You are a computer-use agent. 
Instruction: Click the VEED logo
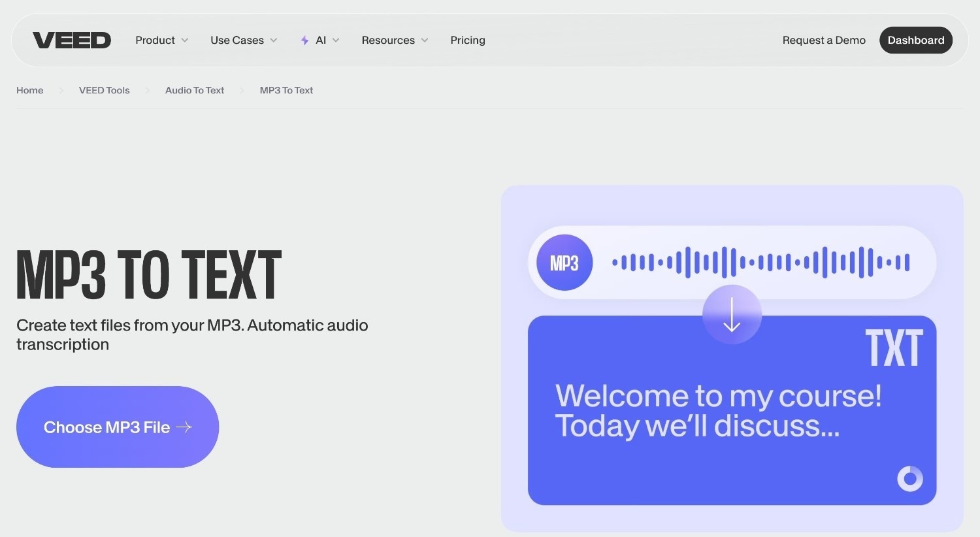[72, 41]
